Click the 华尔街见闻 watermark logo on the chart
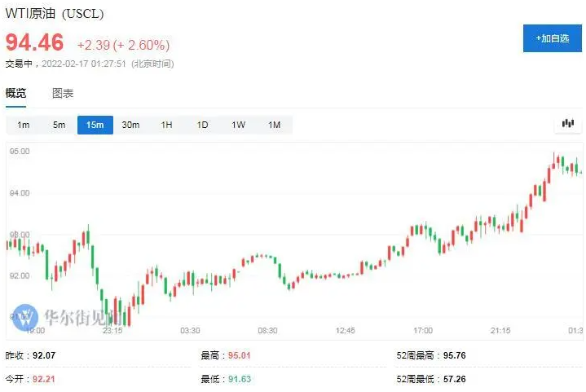586x392 pixels. (x=69, y=316)
